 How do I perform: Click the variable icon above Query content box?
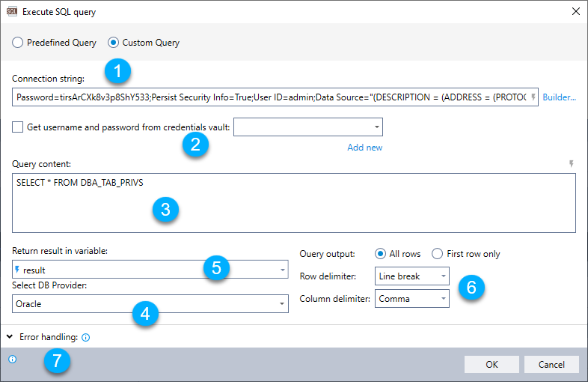572,164
